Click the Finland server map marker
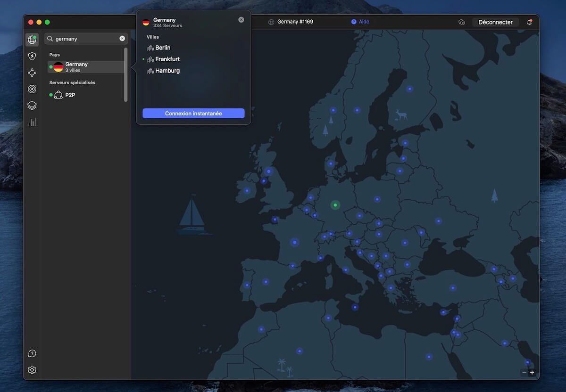 click(409, 89)
